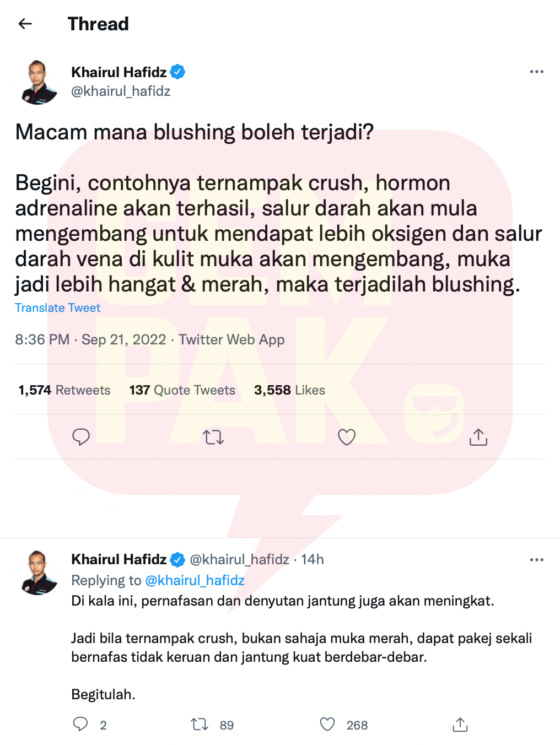Open more options on the main tweet
Screen dimensions: 560x745
[536, 72]
